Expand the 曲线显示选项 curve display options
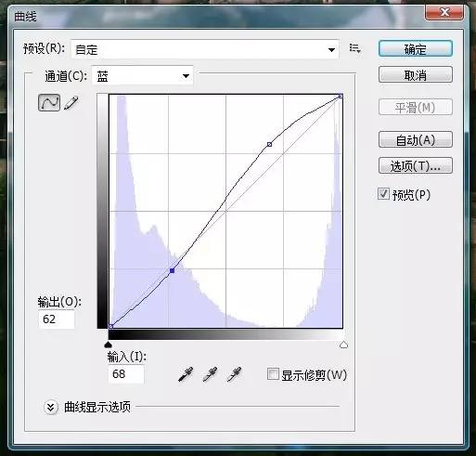 (x=51, y=407)
